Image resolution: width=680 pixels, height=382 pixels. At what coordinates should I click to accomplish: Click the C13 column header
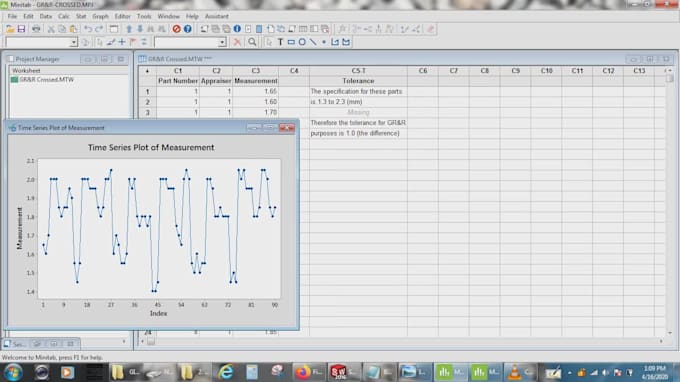pyautogui.click(x=639, y=71)
